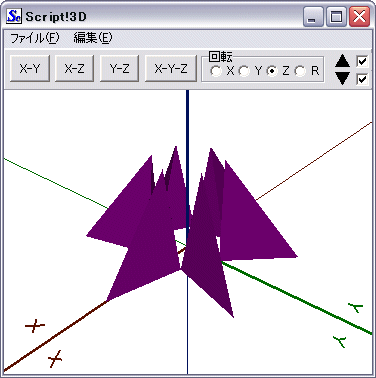Uncheck the upper checkbox beside the arrows

(x=362, y=61)
